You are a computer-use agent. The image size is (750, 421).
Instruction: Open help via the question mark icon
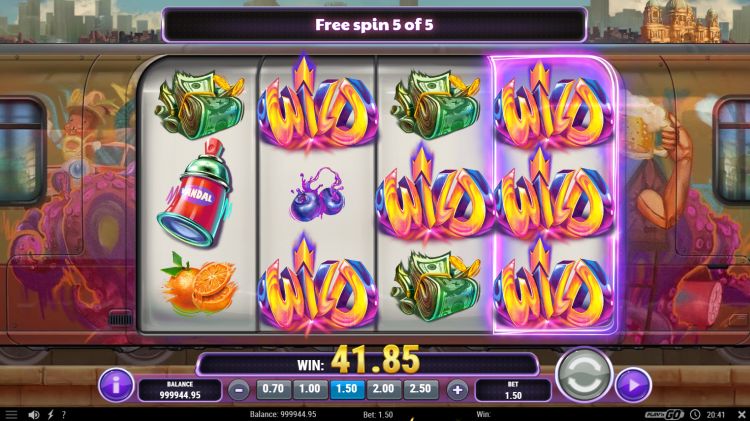64,414
